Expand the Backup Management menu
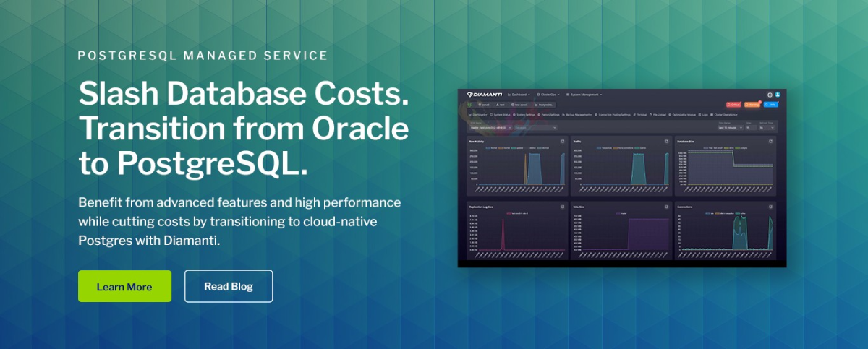Image resolution: width=868 pixels, height=349 pixels. pos(576,115)
